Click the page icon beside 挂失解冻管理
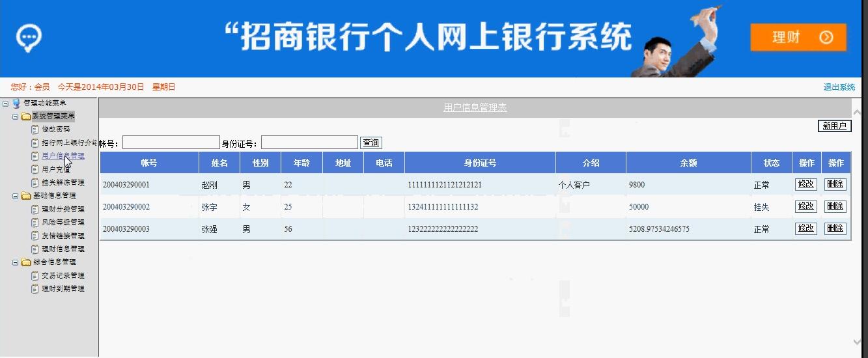The height and width of the screenshot is (358, 868). coord(35,183)
